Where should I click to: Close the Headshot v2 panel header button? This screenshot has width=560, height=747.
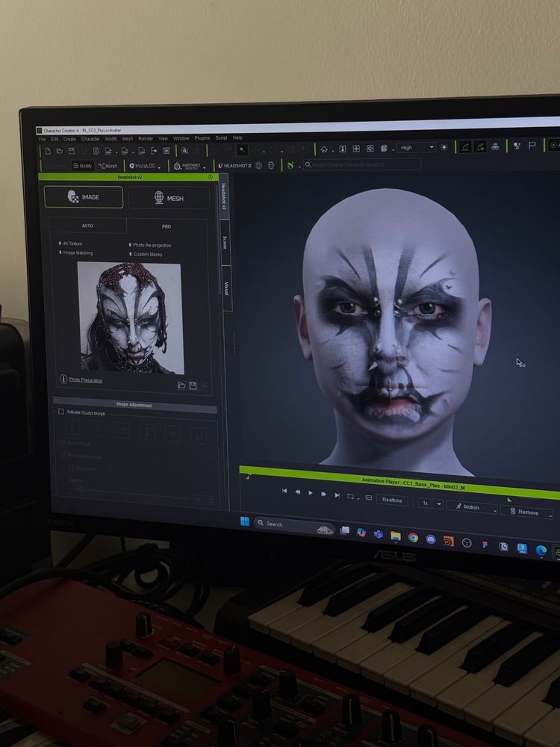click(211, 177)
